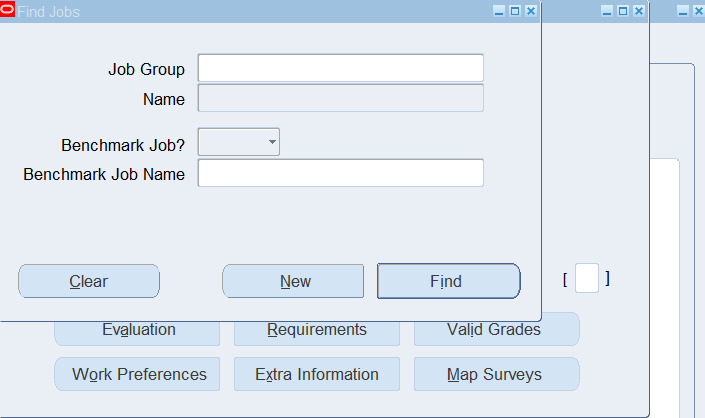Open Extra Information for the job
Viewport: 705px width, 418px height.
317,374
